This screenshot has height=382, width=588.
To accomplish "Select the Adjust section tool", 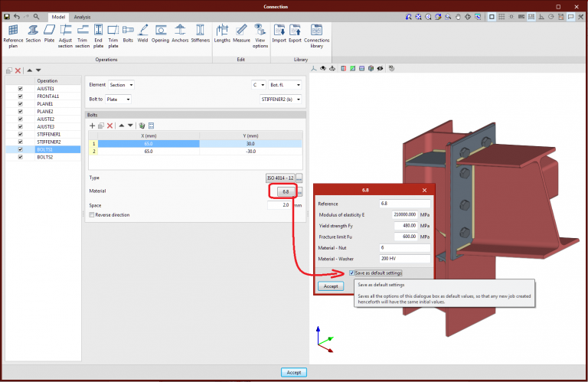I will [x=65, y=36].
